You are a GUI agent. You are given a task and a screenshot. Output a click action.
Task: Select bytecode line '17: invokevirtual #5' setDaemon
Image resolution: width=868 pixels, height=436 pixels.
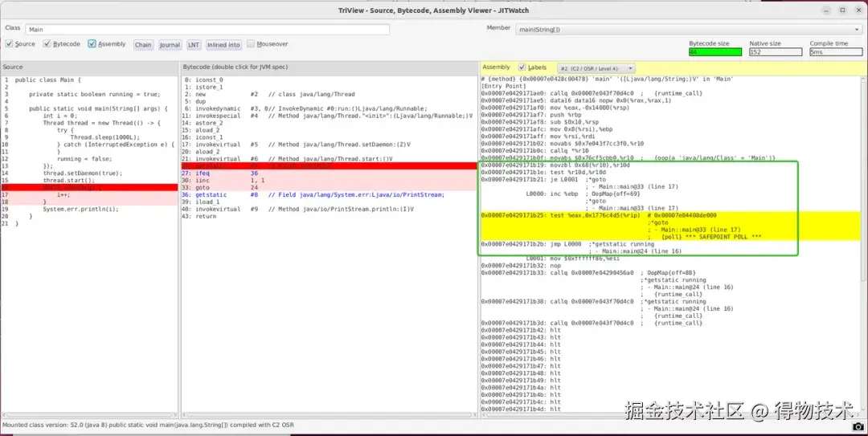click(x=297, y=145)
